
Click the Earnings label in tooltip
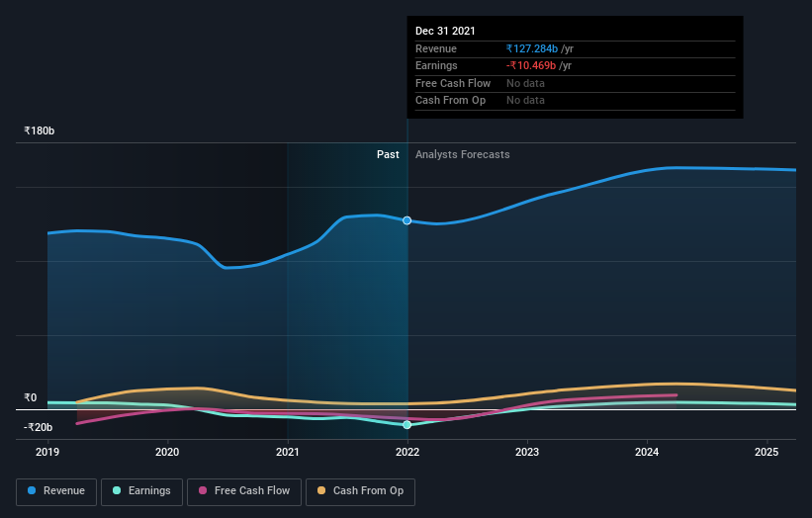click(x=436, y=65)
